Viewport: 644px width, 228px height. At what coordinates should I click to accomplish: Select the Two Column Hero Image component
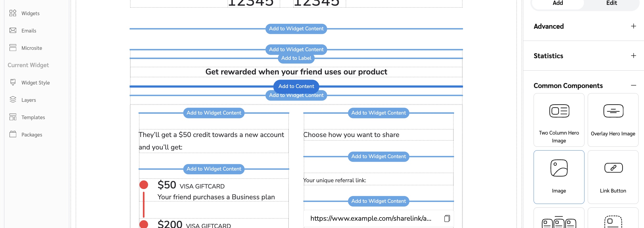tap(559, 120)
